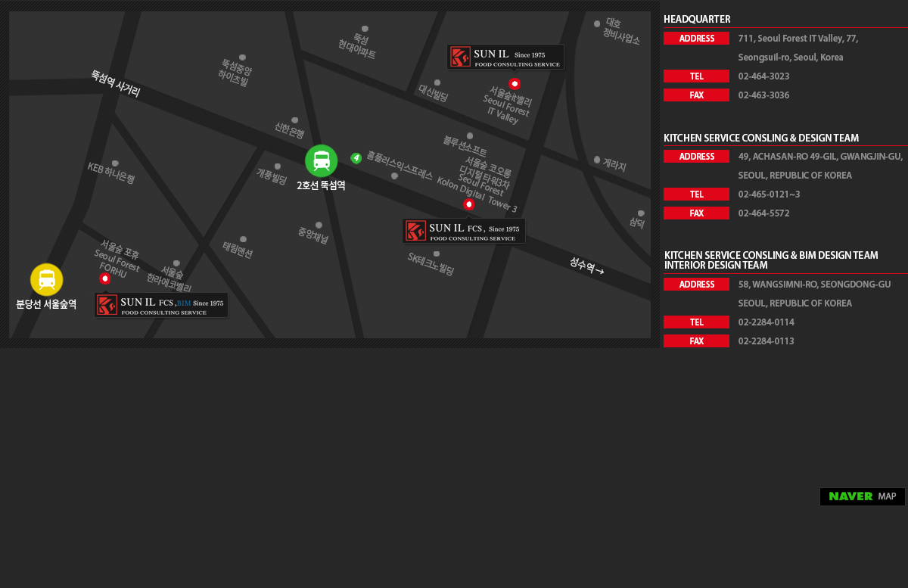
Task: Click the Kitchen Service Design Team ADDRESS label
Action: coord(696,157)
